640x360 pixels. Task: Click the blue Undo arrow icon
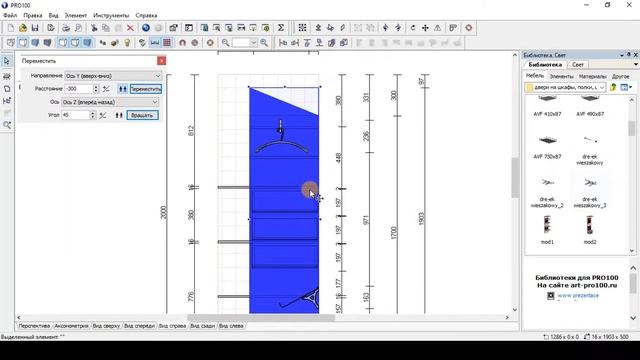(146, 28)
